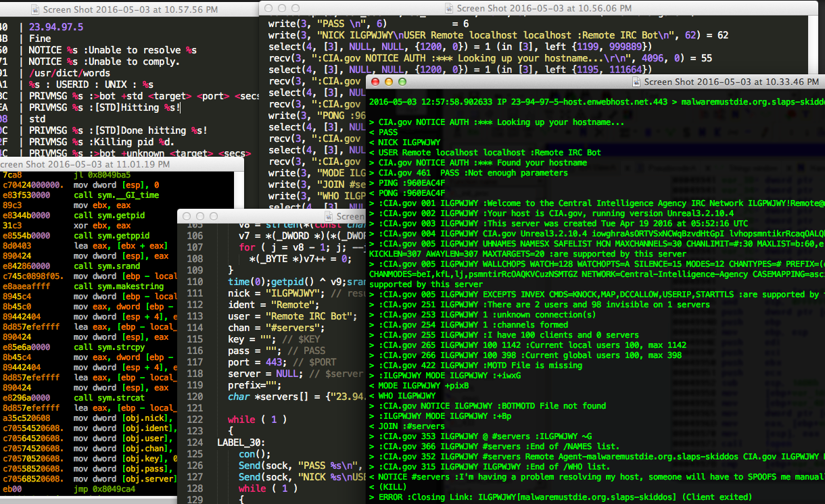825x504 pixels.
Task: Minimize green terminal window with yellow button
Action: (389, 82)
